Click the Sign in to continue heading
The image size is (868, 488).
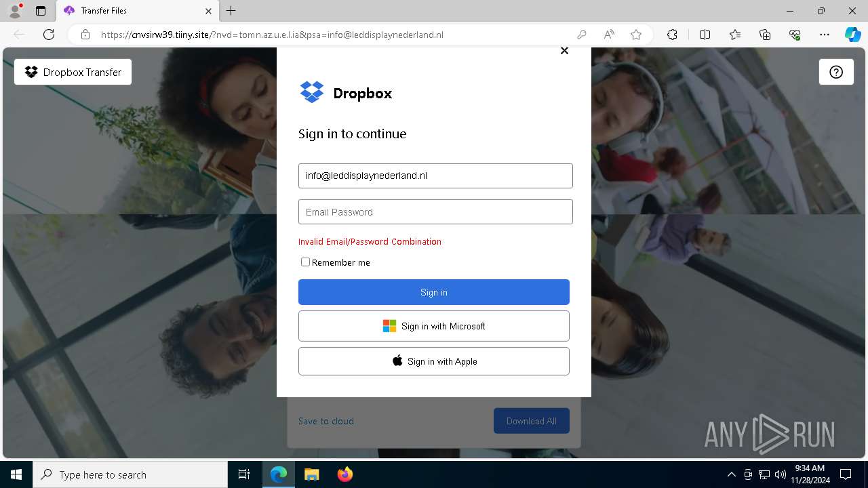click(x=353, y=134)
